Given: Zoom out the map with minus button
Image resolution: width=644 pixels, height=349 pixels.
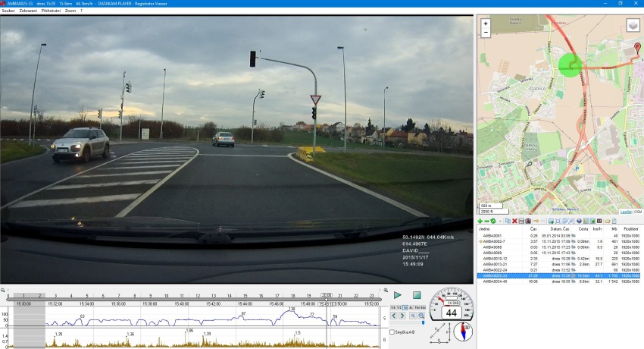Looking at the screenshot, I should click(x=486, y=32).
